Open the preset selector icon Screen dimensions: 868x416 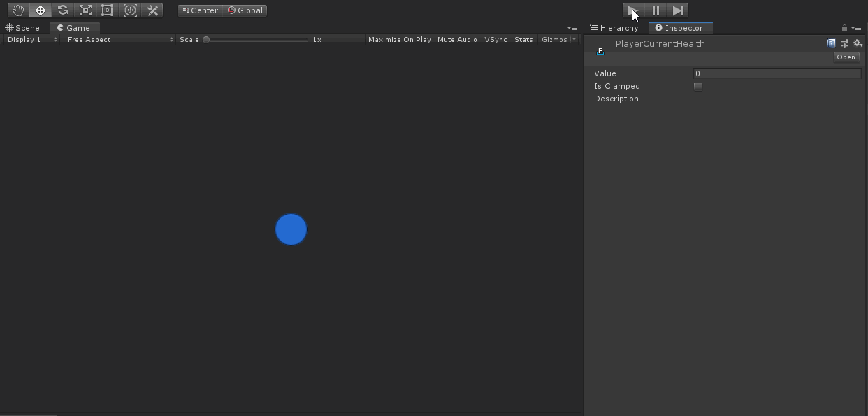tap(844, 43)
